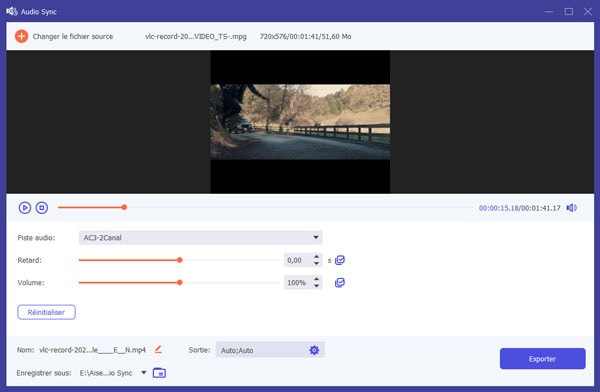
Task: Increase the Volume with up arrow
Action: pyautogui.click(x=316, y=279)
